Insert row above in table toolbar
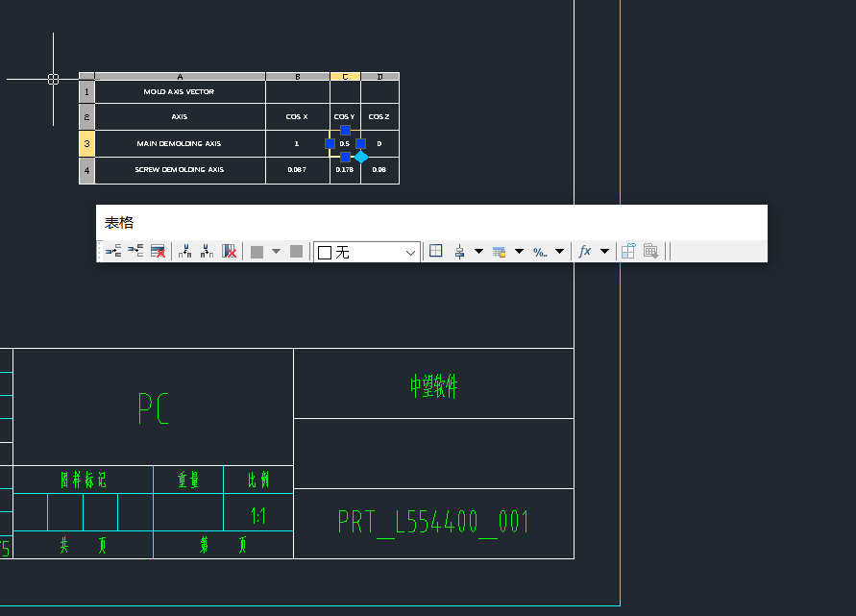856x616 pixels. pos(113,251)
